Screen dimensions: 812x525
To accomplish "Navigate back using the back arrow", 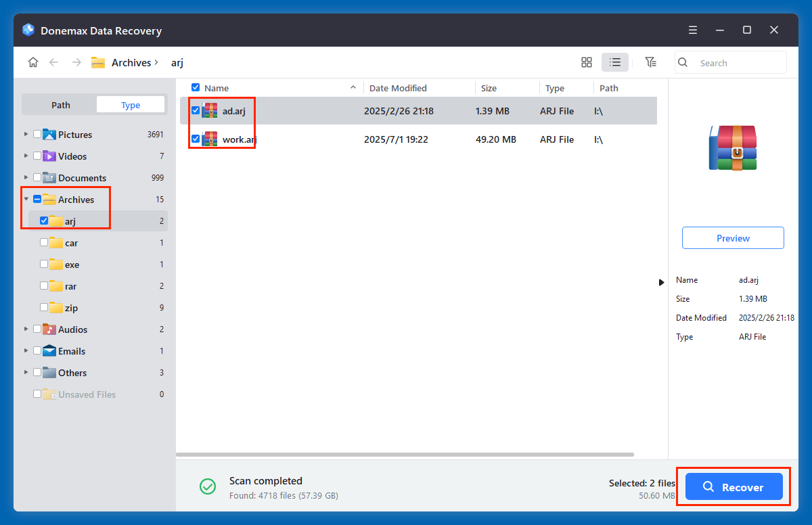I will tap(54, 62).
